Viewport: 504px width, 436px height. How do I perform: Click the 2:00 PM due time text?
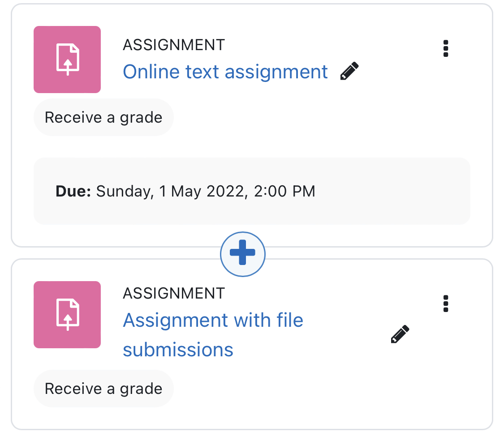(284, 191)
